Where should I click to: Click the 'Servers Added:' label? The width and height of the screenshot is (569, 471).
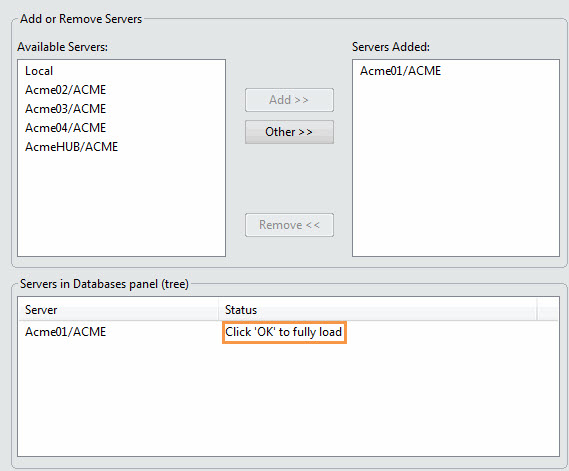(391, 47)
